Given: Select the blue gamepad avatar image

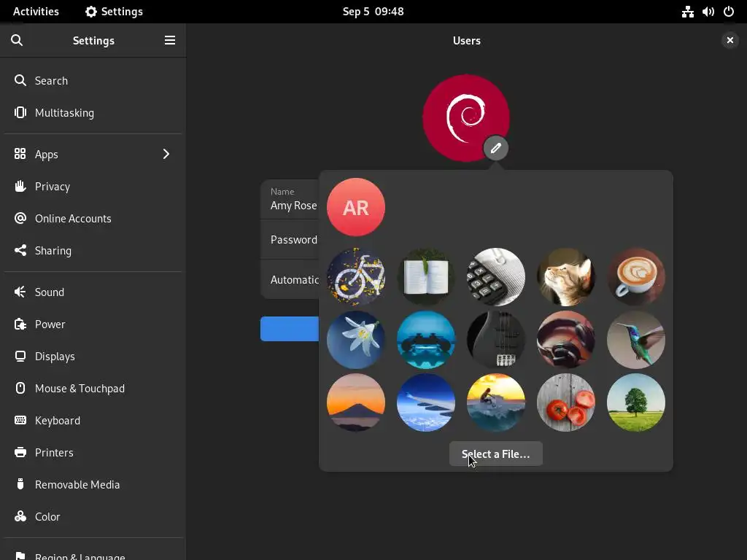Looking at the screenshot, I should pos(426,340).
